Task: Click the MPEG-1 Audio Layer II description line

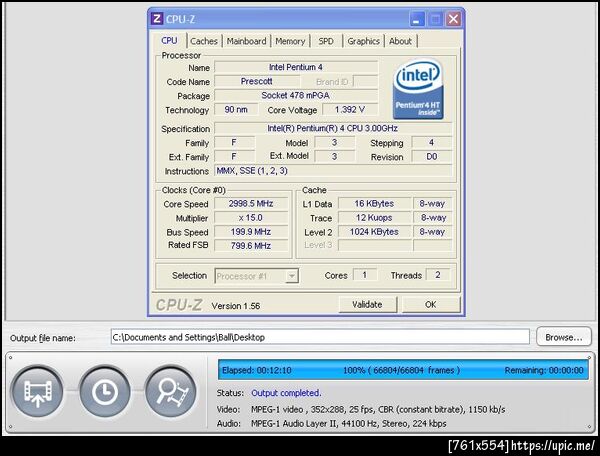Action: point(349,424)
